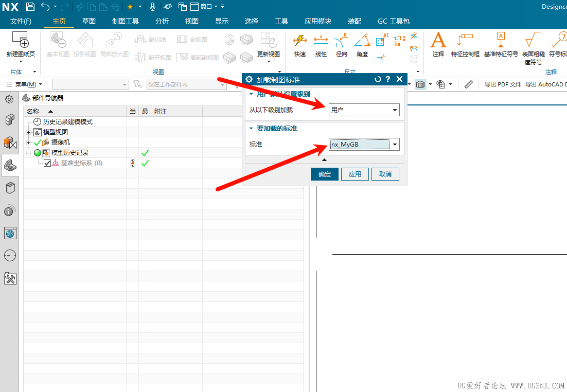Viewport: 567px width, 392px height.
Task: Click the 取消 button
Action: [385, 174]
